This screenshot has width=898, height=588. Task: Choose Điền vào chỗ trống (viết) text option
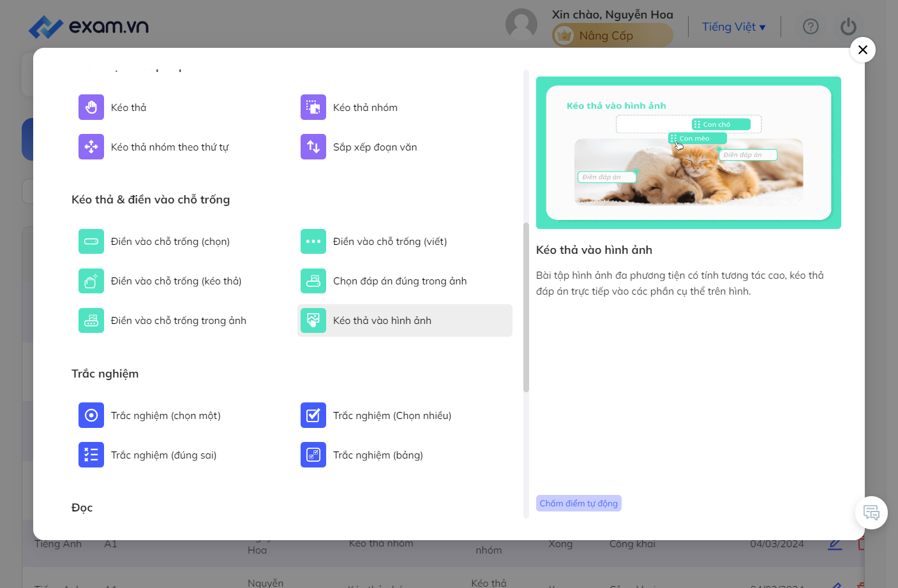coord(390,242)
